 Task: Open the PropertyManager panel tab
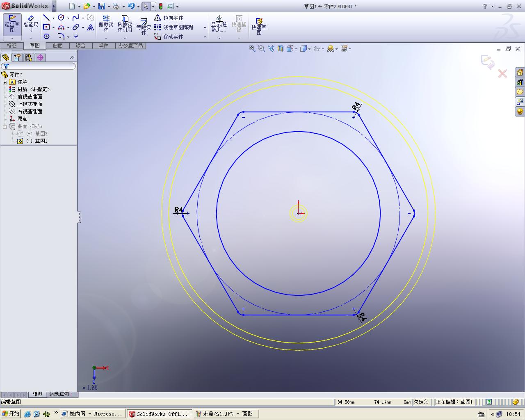17,57
